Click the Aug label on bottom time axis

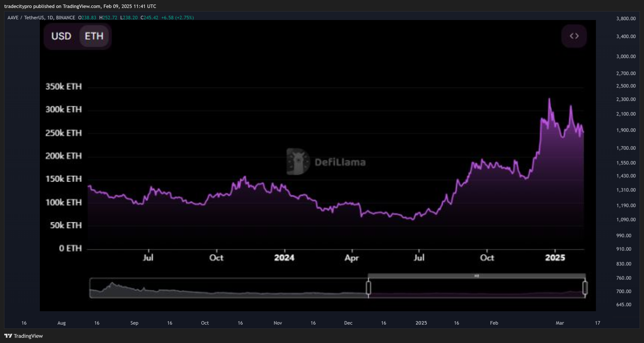pos(62,323)
